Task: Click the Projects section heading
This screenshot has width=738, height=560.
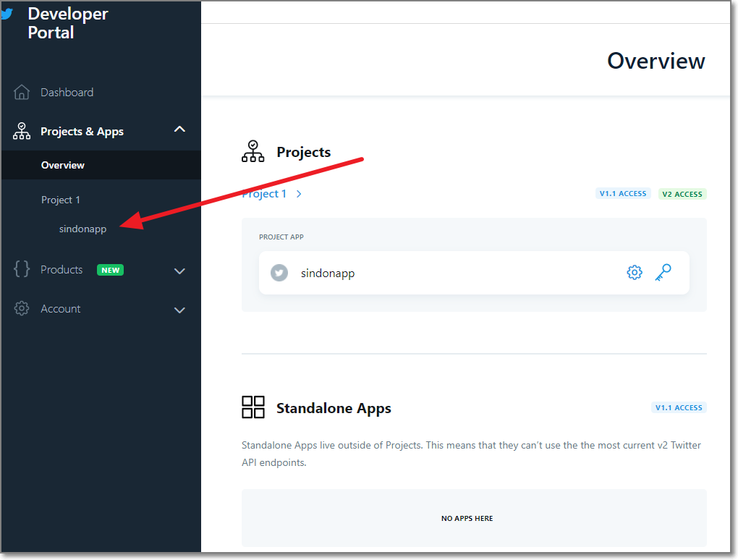Action: tap(304, 152)
